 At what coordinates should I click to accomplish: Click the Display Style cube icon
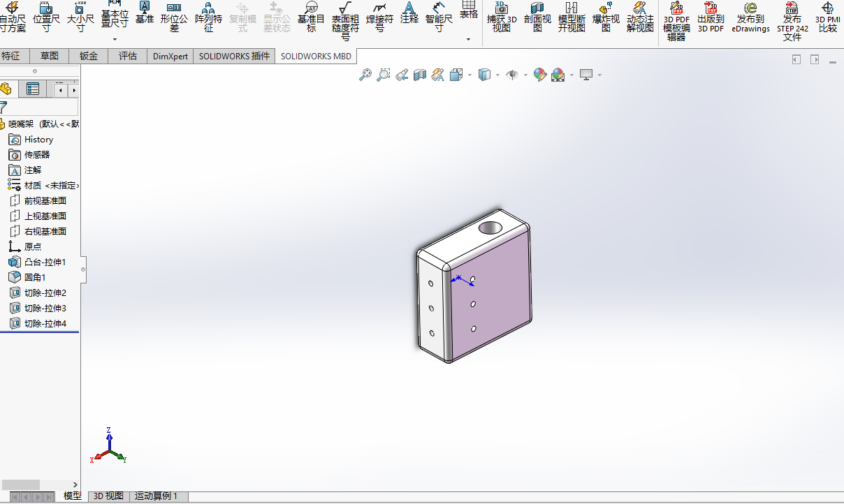(x=484, y=75)
